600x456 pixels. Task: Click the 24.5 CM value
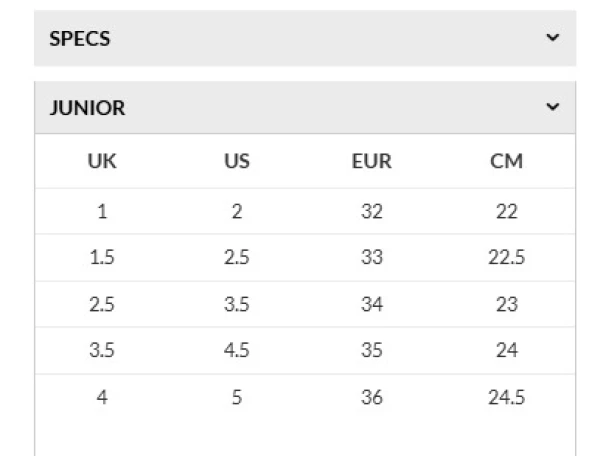(x=507, y=397)
